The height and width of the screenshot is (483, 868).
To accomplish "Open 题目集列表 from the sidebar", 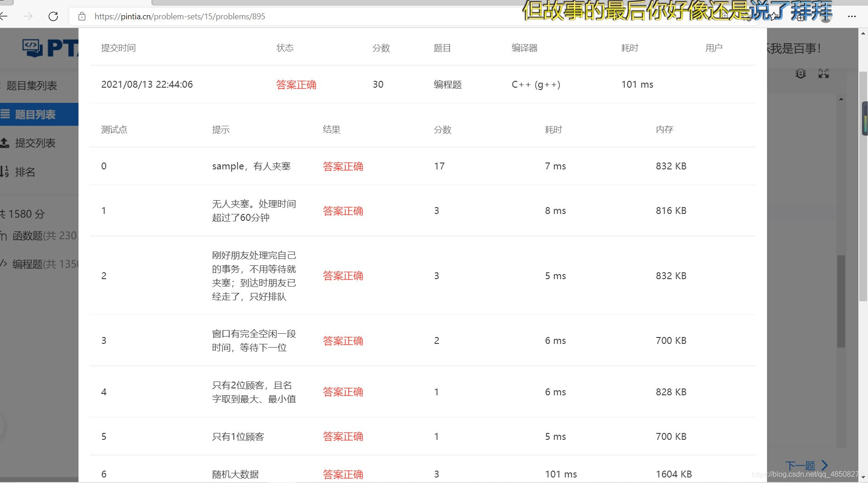I will point(32,85).
